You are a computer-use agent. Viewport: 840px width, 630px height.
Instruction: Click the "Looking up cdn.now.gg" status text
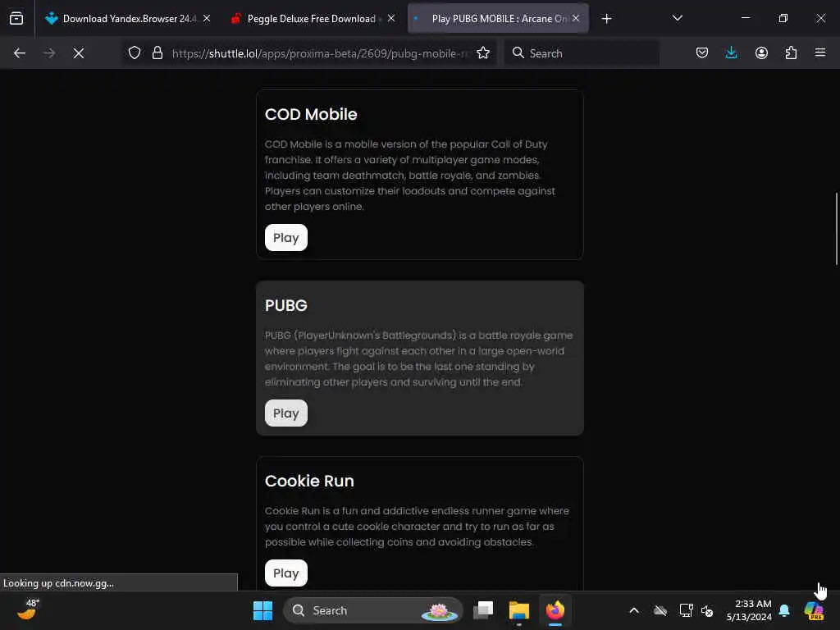(x=58, y=583)
